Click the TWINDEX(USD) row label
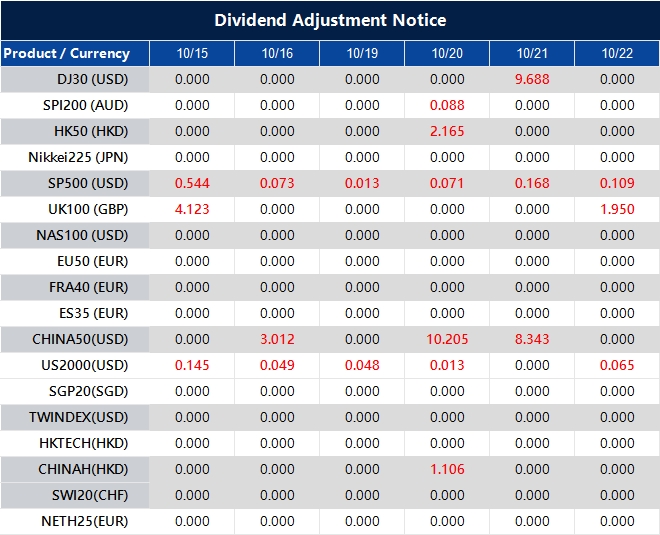 pos(78,418)
